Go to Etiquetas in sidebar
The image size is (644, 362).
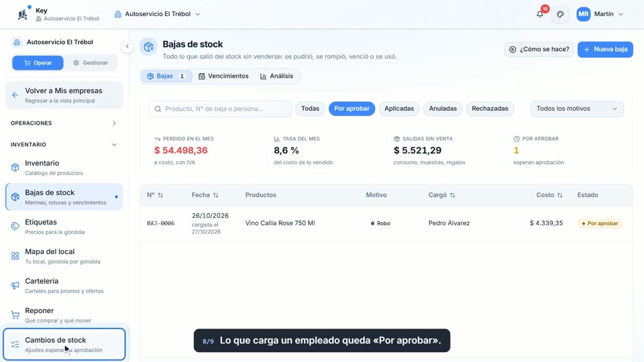click(64, 227)
